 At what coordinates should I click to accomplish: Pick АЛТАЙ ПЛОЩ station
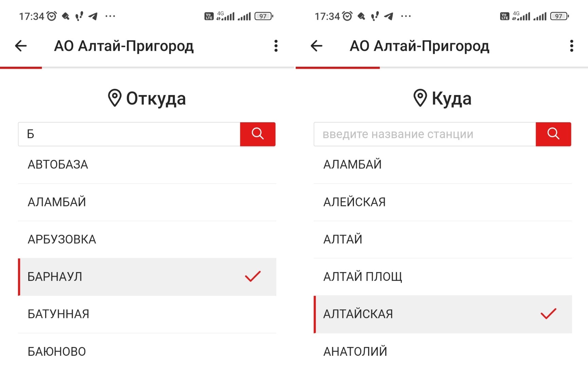click(443, 276)
